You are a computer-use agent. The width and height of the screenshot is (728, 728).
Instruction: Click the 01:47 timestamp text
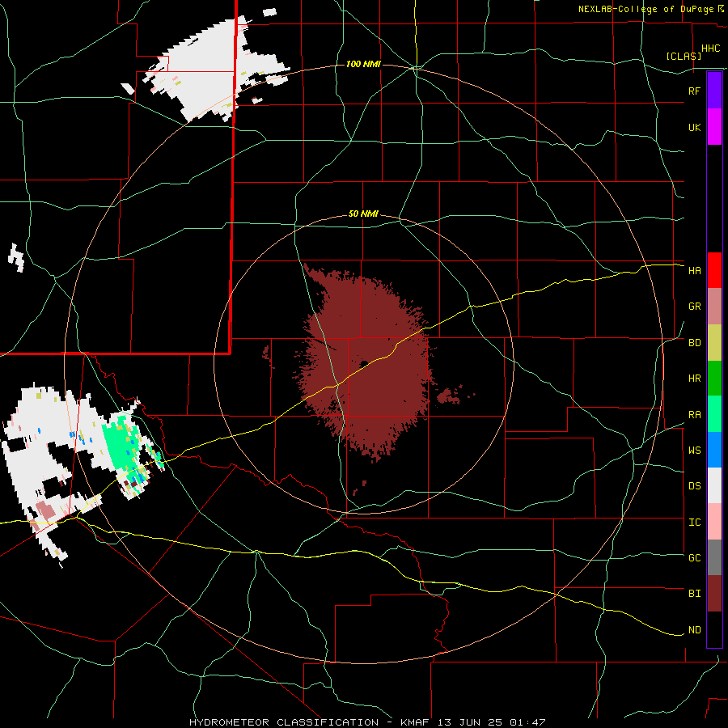[x=528, y=722]
